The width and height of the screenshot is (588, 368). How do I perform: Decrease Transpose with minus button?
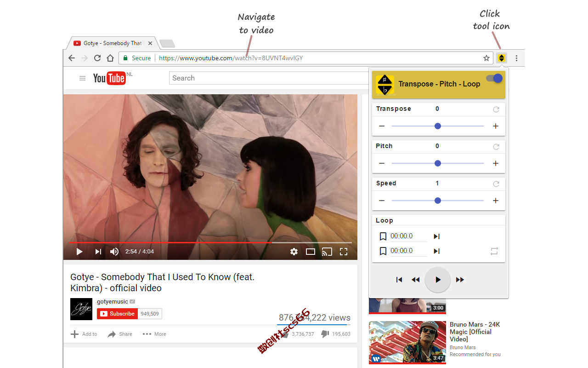pos(382,126)
